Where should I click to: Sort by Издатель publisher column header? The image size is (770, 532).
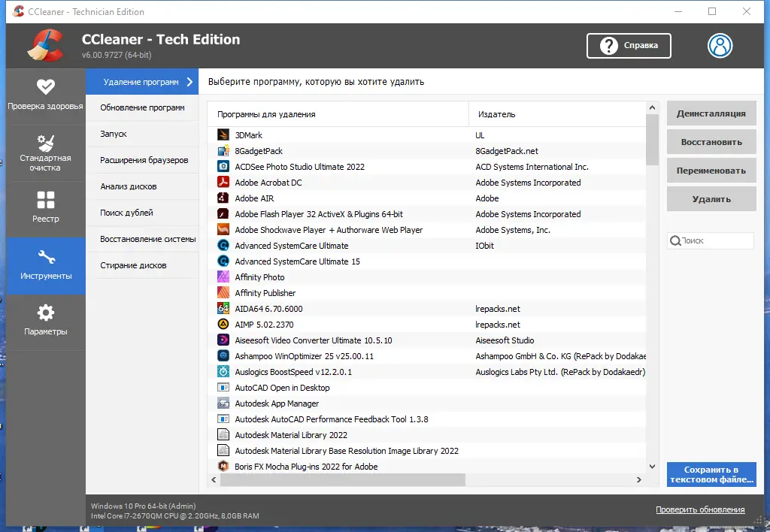click(x=557, y=114)
